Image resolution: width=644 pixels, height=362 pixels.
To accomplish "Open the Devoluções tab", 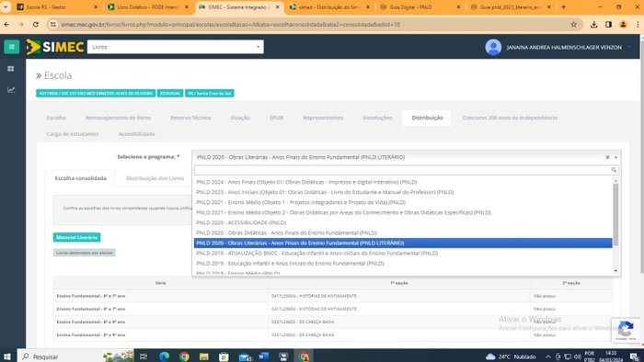I will click(x=377, y=118).
